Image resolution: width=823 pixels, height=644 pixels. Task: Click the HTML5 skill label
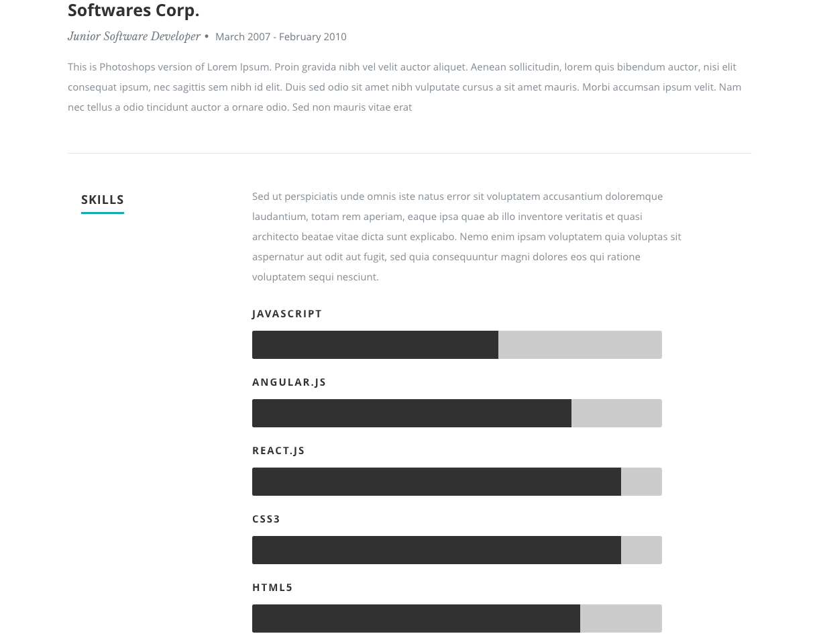pos(272,588)
